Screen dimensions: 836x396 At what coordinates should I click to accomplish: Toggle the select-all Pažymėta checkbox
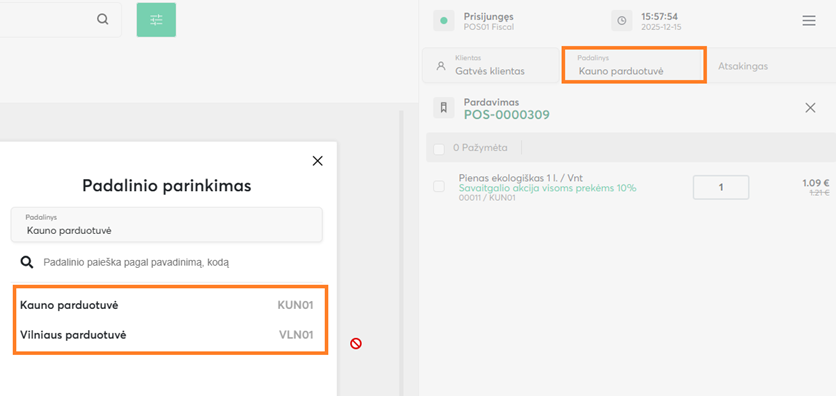coord(439,149)
